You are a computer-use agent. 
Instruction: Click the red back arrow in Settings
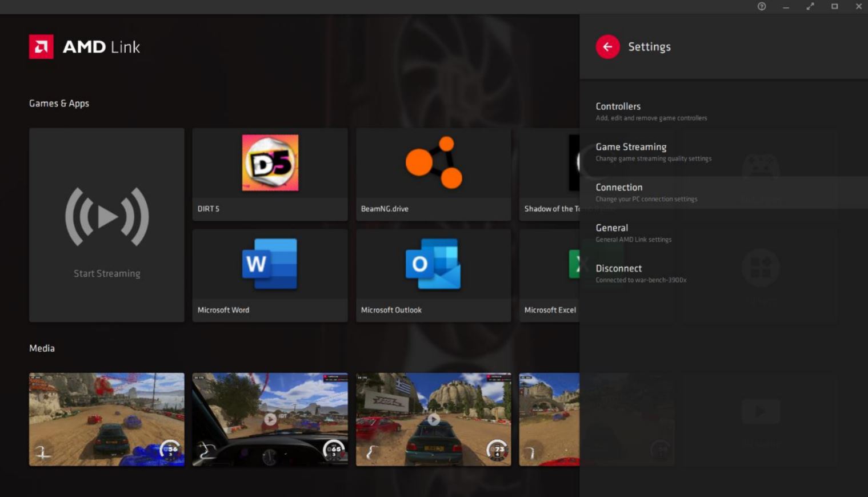tap(607, 47)
